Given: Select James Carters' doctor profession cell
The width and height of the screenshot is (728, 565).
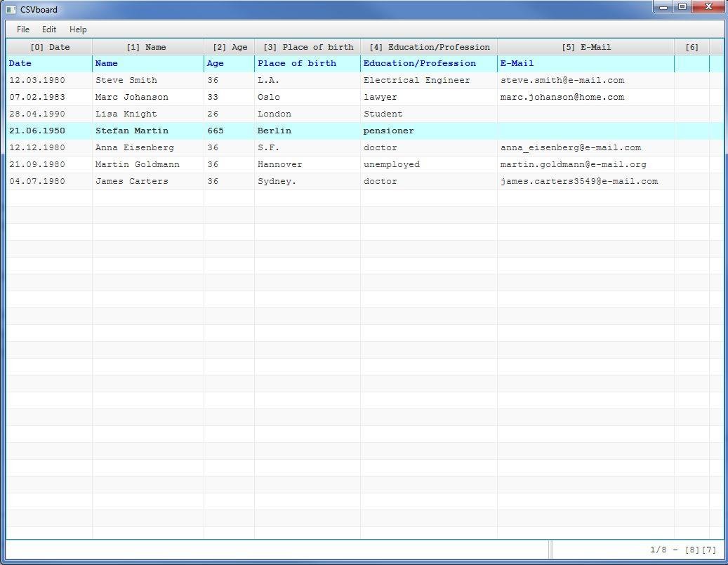Looking at the screenshot, I should pos(429,181).
